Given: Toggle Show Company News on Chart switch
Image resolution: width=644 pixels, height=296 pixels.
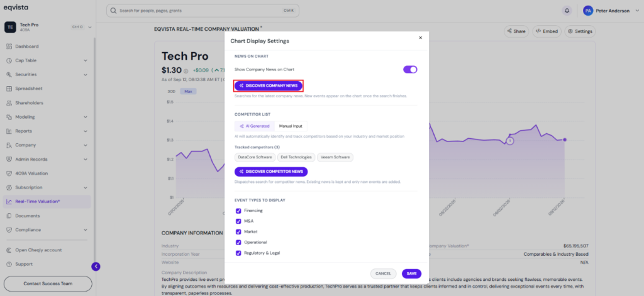Looking at the screenshot, I should click(410, 69).
